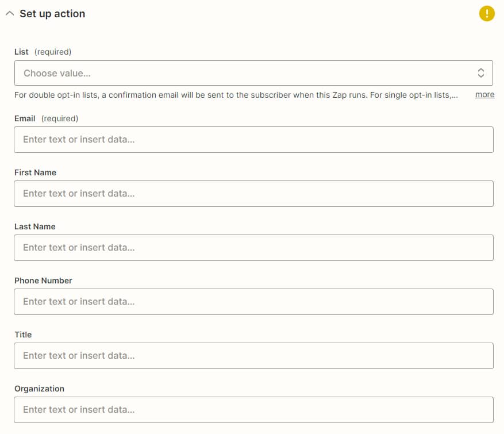Click the List dropdown up-down arrows icon
This screenshot has width=504, height=434.
pos(481,73)
